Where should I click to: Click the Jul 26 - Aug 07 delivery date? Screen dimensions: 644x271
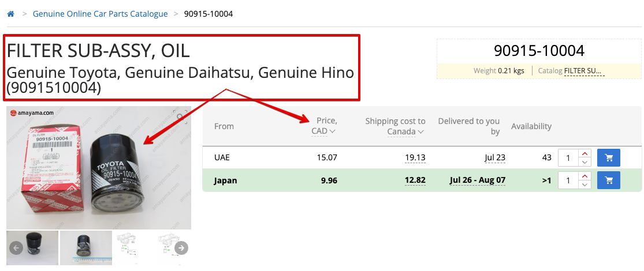(477, 180)
